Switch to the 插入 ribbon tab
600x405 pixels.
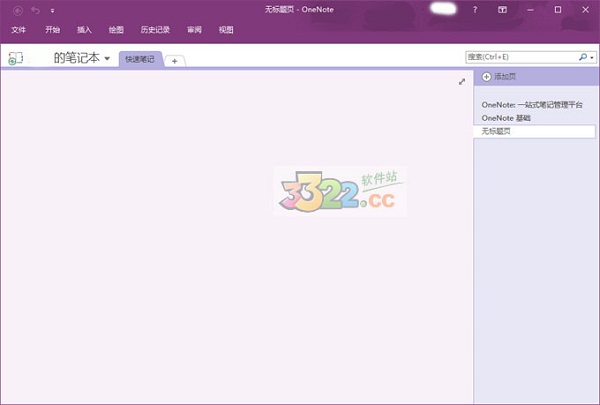click(84, 30)
